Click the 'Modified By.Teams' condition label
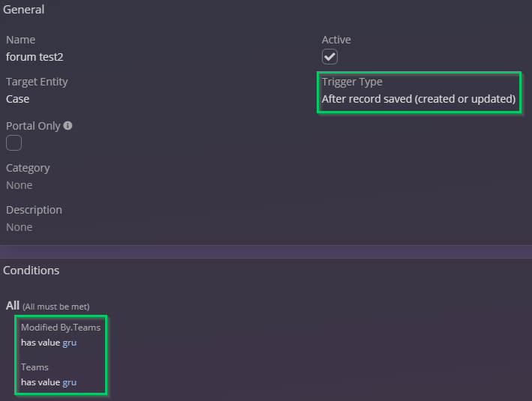Image resolution: width=532 pixels, height=401 pixels. (x=60, y=328)
